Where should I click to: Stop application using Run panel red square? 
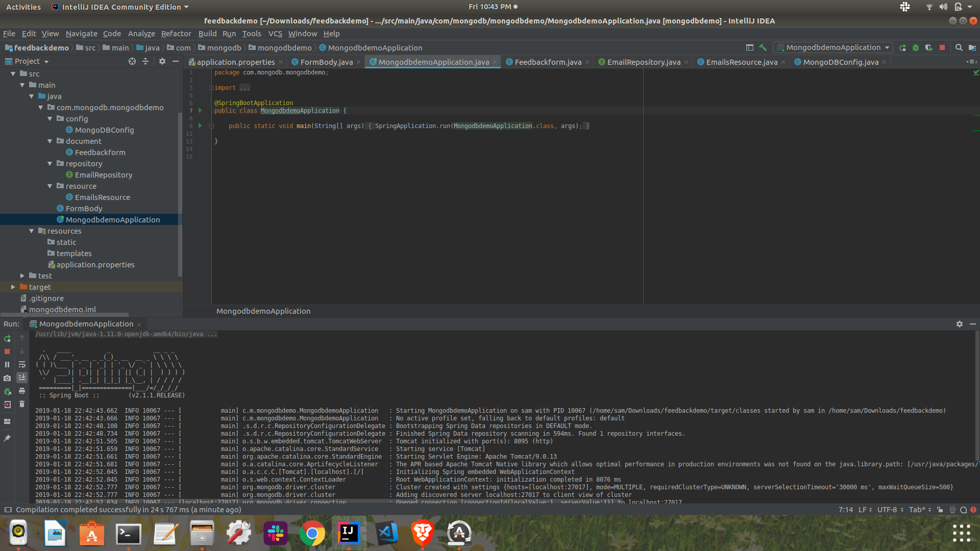(x=7, y=352)
